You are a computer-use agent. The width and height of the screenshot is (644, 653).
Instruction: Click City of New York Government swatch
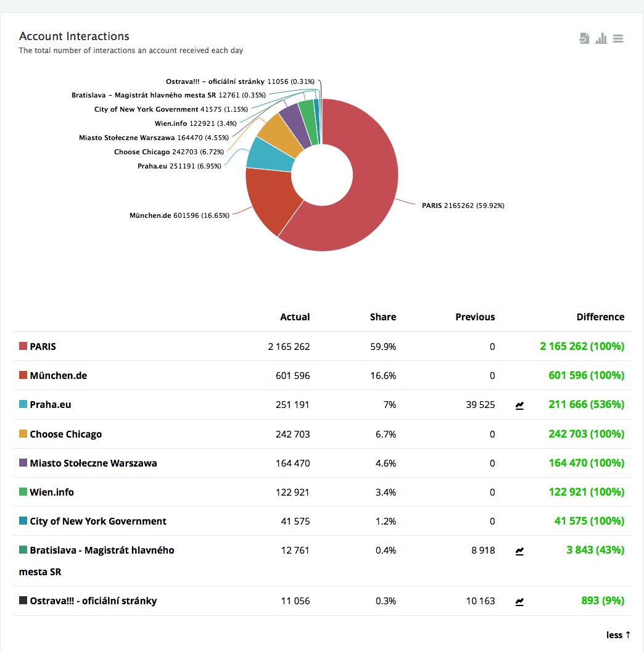(23, 520)
